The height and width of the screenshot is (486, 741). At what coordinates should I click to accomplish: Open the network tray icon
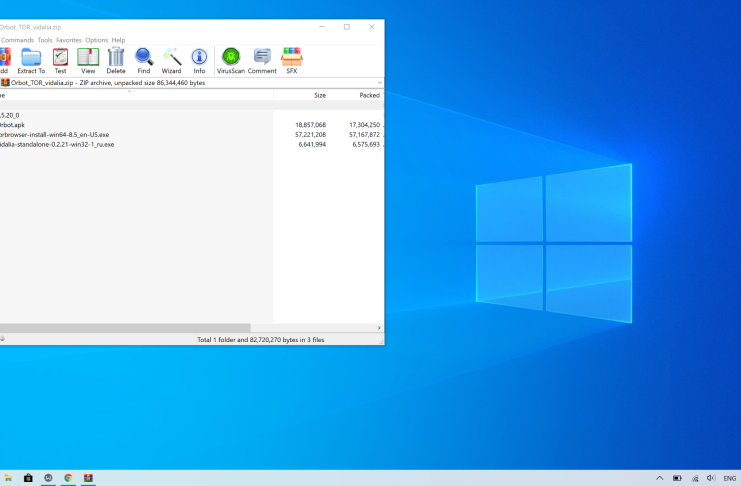click(x=695, y=478)
